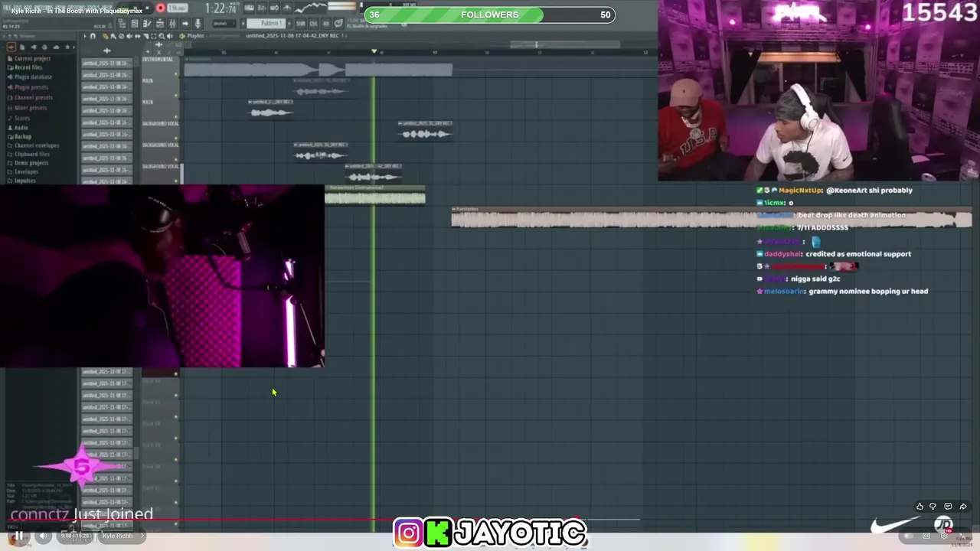Screen dimensions: 980x551
Task: Expand Demo projects folder
Action: pos(28,163)
